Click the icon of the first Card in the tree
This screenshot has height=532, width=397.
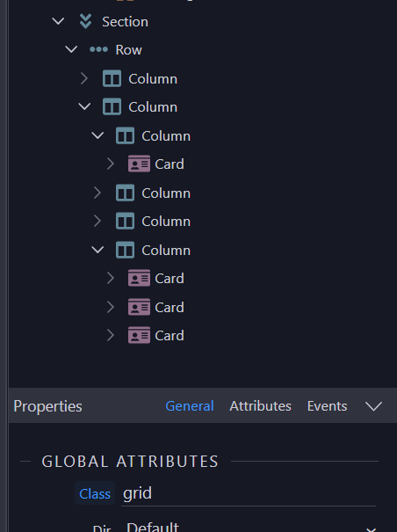click(139, 164)
